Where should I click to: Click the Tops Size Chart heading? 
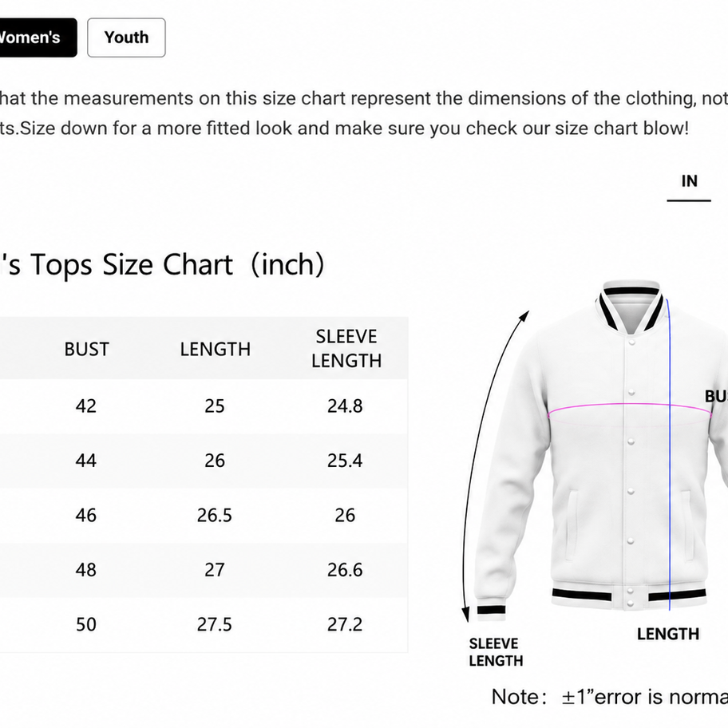tap(162, 265)
